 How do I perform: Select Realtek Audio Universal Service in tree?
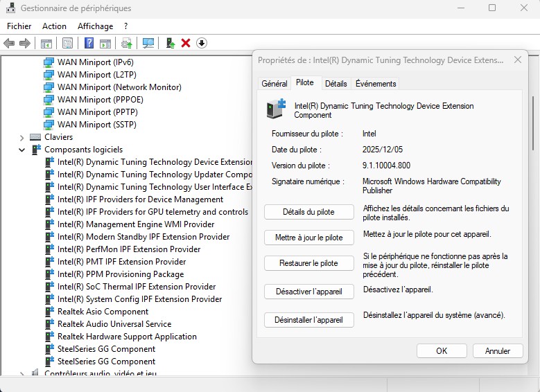[x=114, y=324]
